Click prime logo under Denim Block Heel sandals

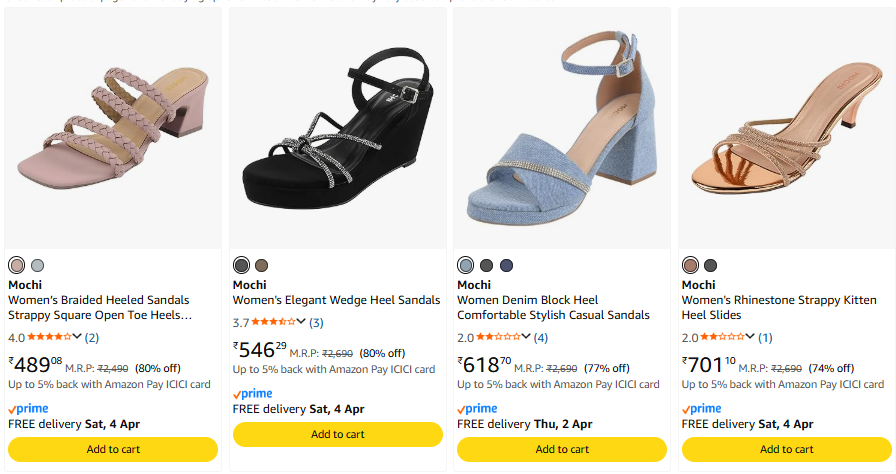pyautogui.click(x=477, y=409)
